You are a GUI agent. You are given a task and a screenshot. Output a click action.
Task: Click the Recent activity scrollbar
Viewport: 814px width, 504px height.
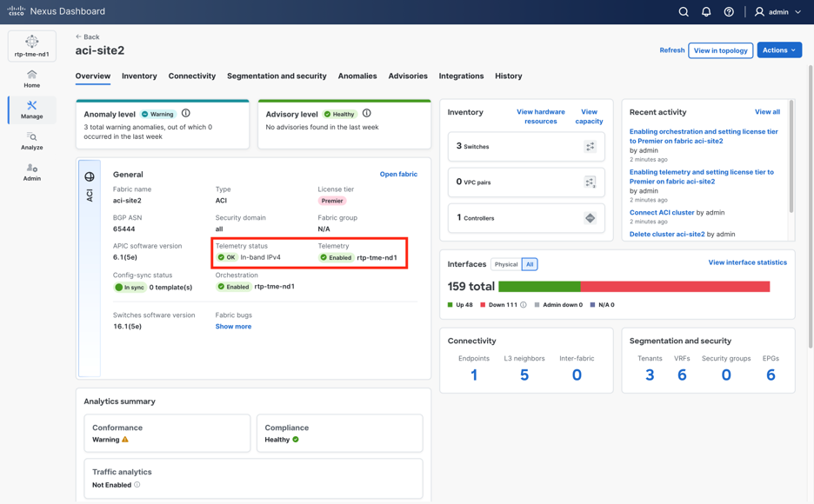(x=791, y=156)
